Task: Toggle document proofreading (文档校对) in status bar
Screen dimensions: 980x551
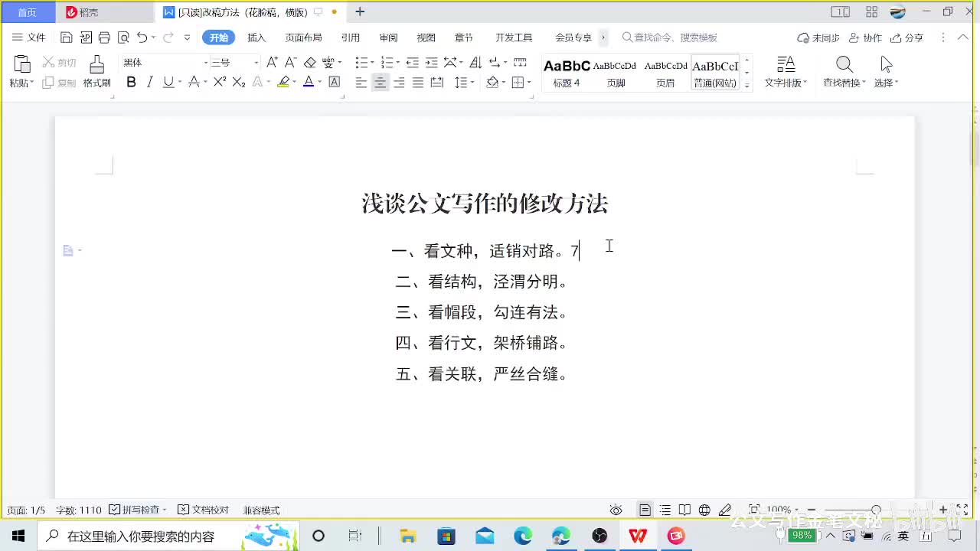Action: (x=203, y=510)
